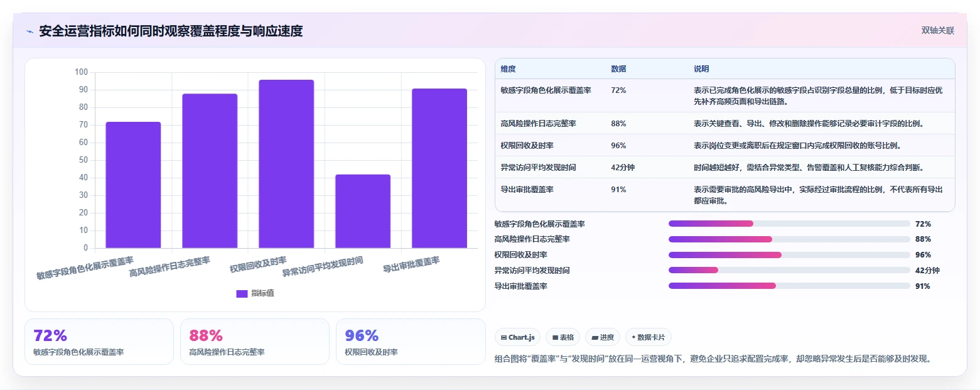The height and width of the screenshot is (390, 980).
Task: Select the 进度 chip
Action: (602, 337)
